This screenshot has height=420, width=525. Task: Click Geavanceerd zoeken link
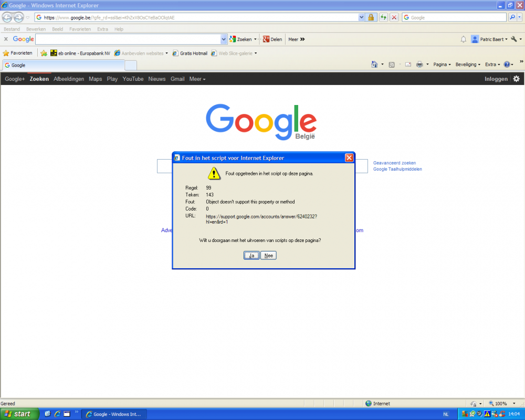point(394,163)
